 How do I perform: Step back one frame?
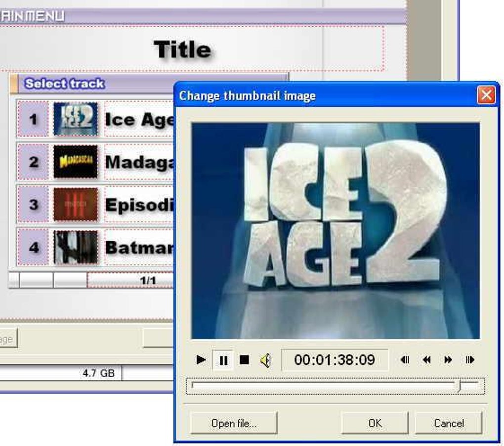coord(405,360)
